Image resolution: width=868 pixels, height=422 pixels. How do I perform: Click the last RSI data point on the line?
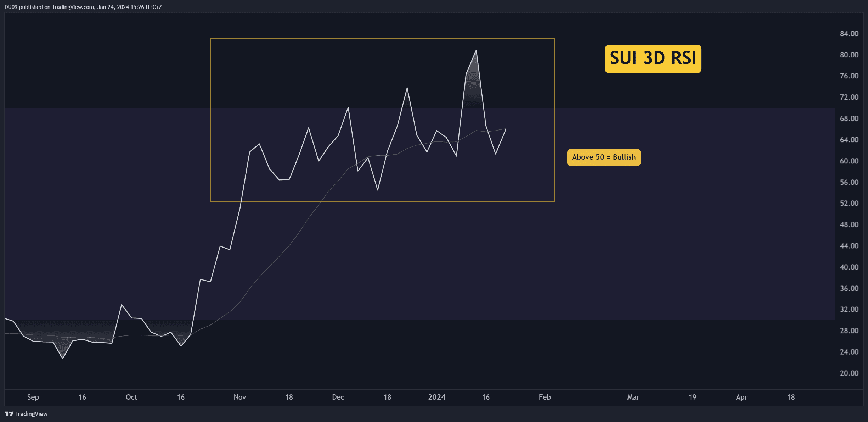click(506, 129)
